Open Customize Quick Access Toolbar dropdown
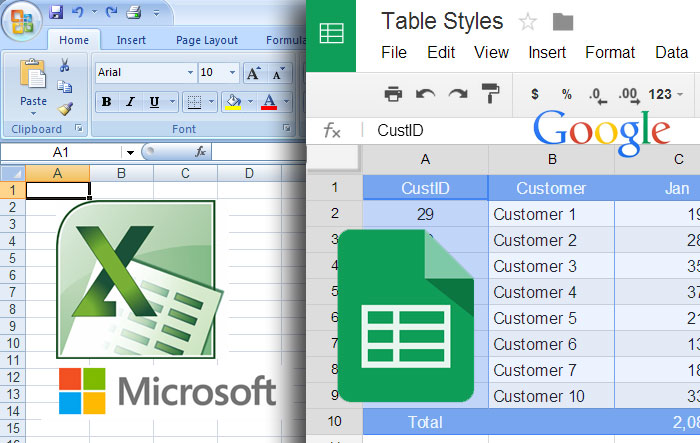The height and width of the screenshot is (443, 700). click(156, 13)
